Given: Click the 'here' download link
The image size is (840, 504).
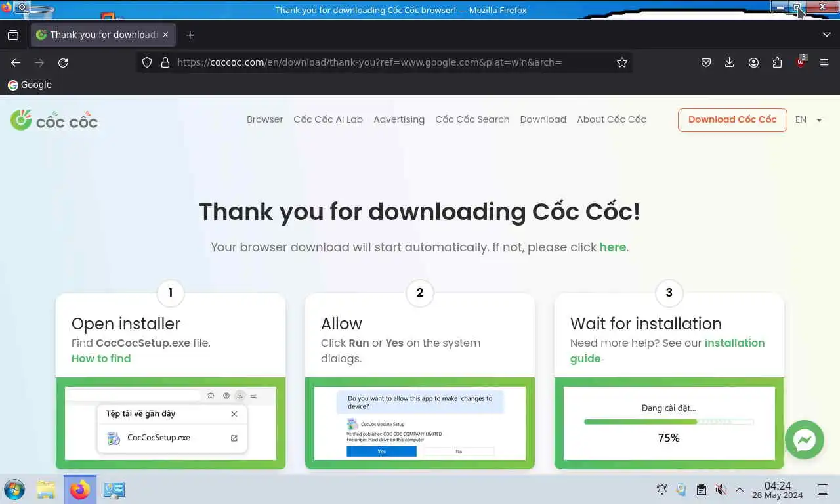Looking at the screenshot, I should click(x=613, y=247).
